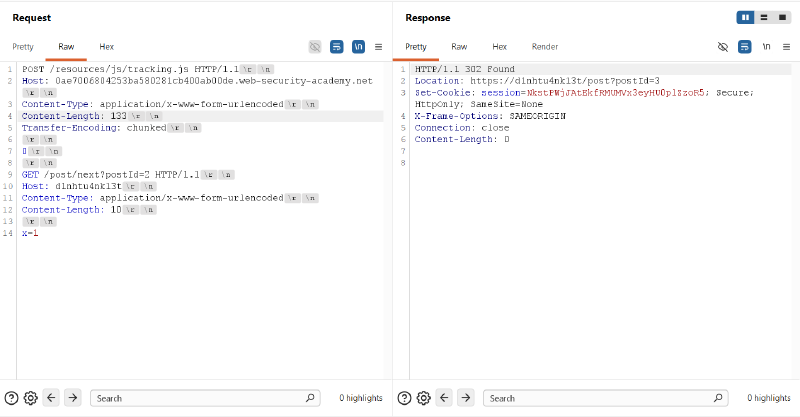Click the Host web-security-academy.net header
Image resolution: width=800 pixels, height=417 pixels.
click(x=197, y=81)
